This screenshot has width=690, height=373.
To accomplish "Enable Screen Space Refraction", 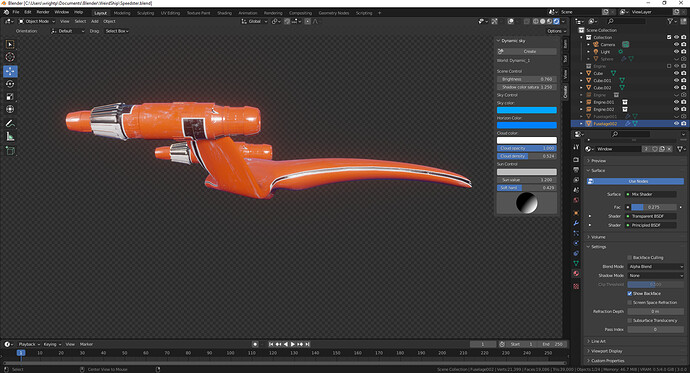I will (x=630, y=303).
